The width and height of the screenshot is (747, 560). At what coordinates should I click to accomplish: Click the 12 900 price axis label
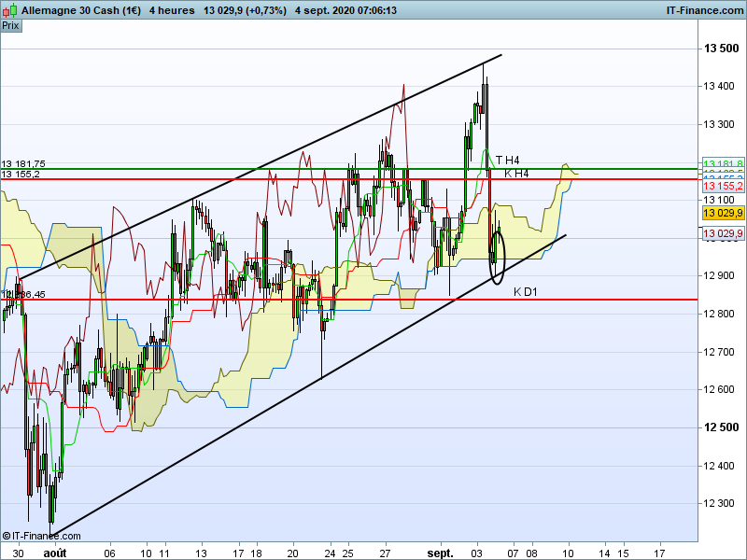[719, 275]
